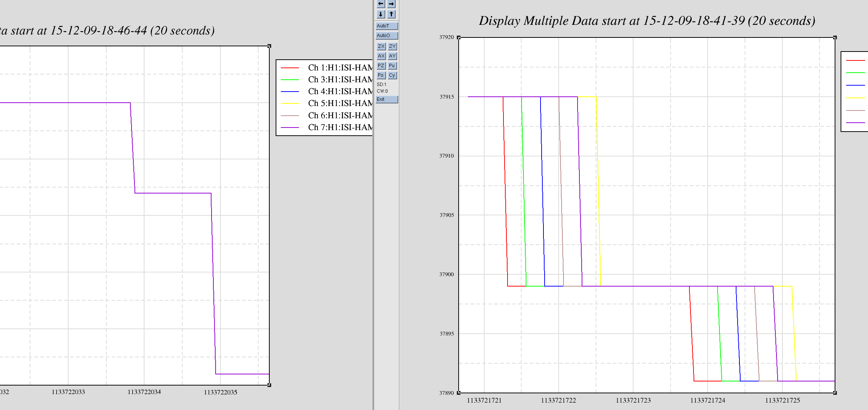Click the 1133721722 x-axis label
The height and width of the screenshot is (410, 868).
pos(558,400)
